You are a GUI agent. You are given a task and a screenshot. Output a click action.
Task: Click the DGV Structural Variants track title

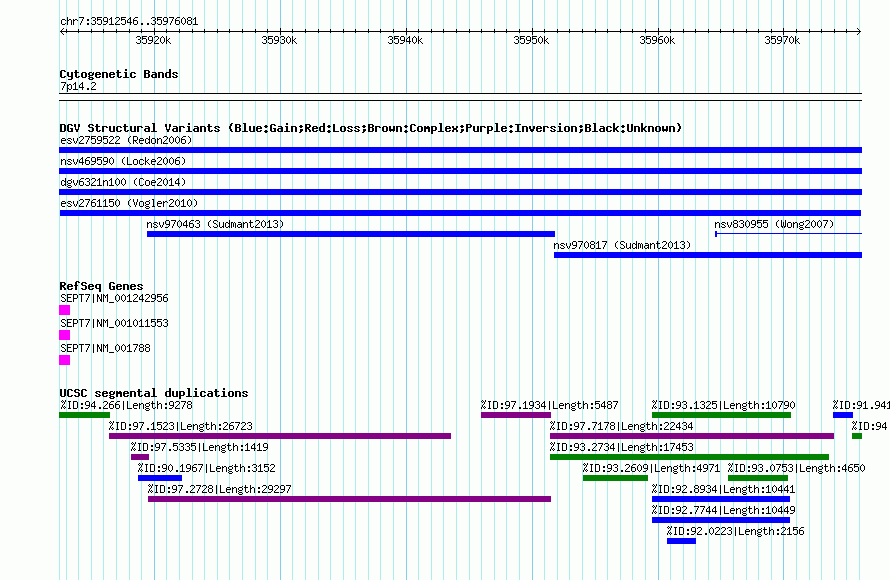pyautogui.click(x=371, y=128)
